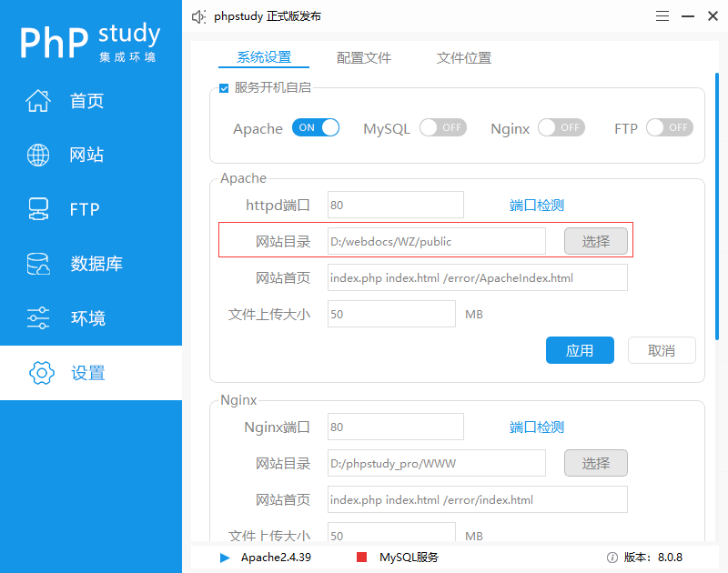Focus the Nginx端口 input field

pos(396,427)
